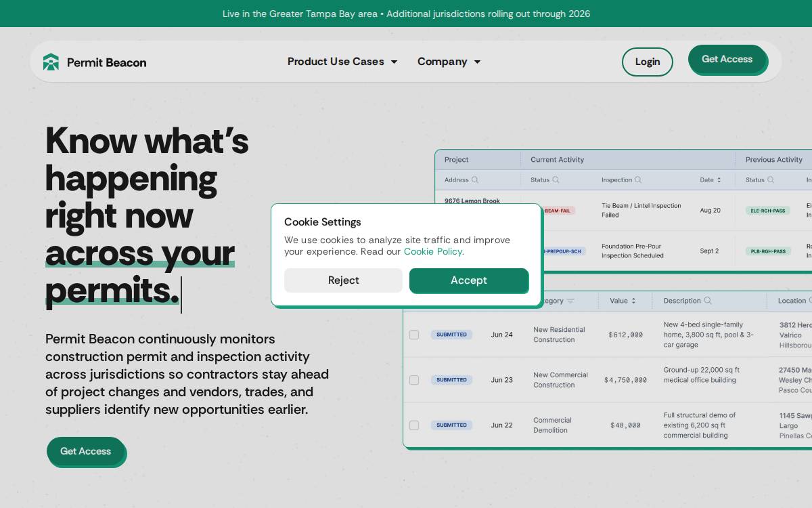
Task: Click the SUBMITTED badge for Jun 22
Action: [x=451, y=425]
